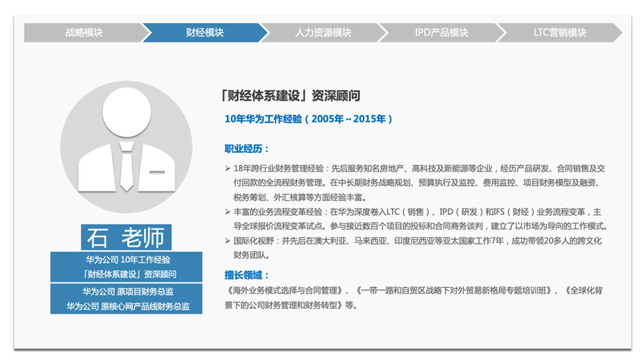Go to the IPD产品模块 tab
The height and width of the screenshot is (362, 644).
coord(441,33)
